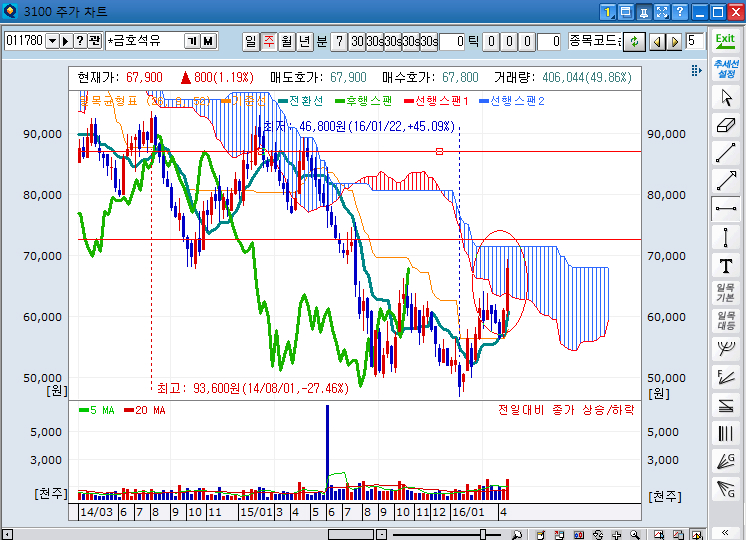Click the next stock arrow beside 종목코드
The image size is (746, 540).
tap(674, 41)
